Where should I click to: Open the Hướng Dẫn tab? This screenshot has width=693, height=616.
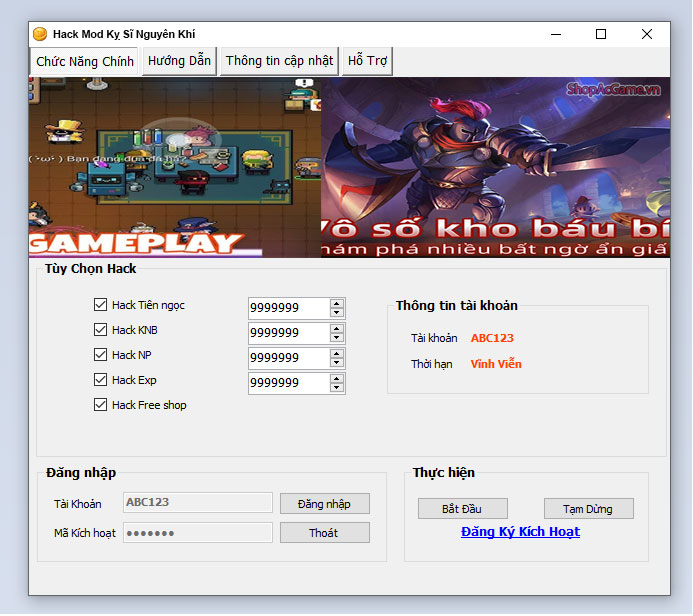pyautogui.click(x=179, y=61)
